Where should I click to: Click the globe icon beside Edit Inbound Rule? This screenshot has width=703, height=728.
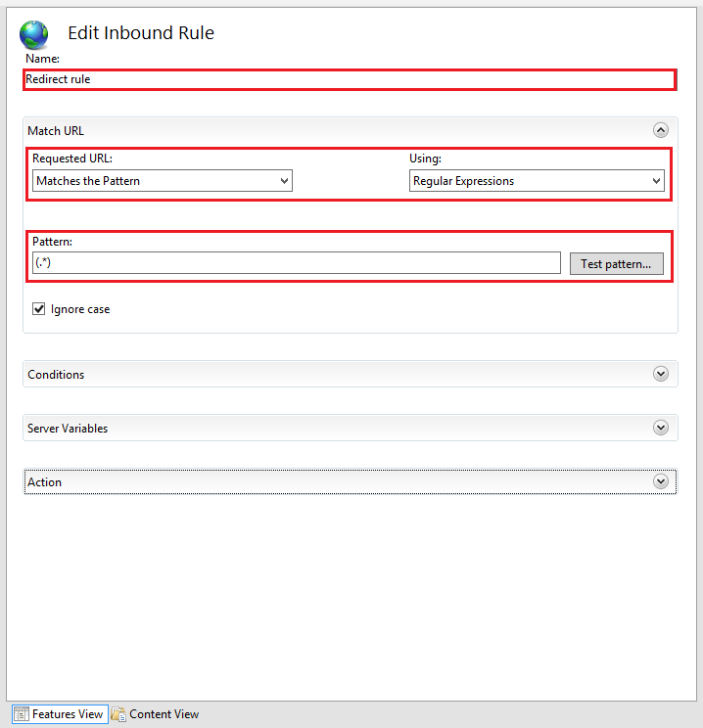coord(33,35)
